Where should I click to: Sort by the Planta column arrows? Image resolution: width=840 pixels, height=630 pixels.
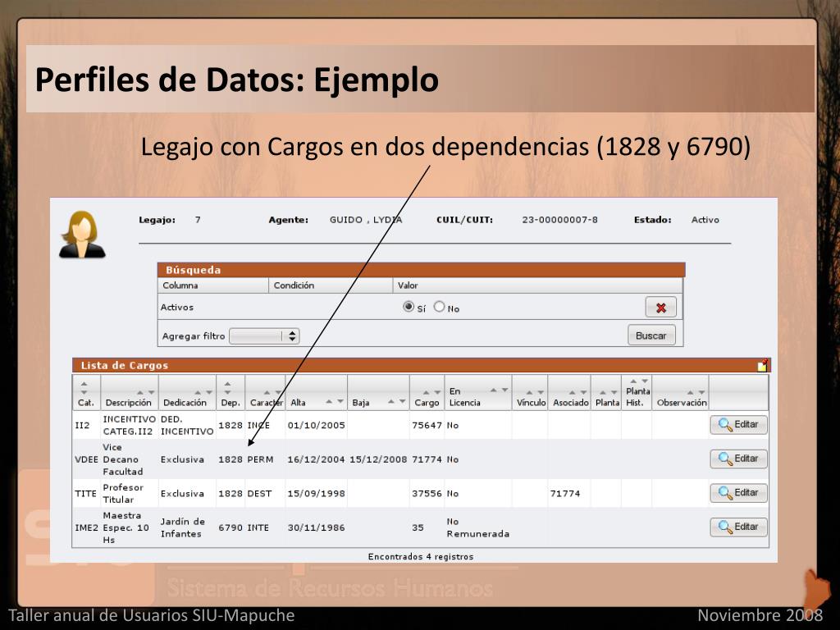coord(608,393)
